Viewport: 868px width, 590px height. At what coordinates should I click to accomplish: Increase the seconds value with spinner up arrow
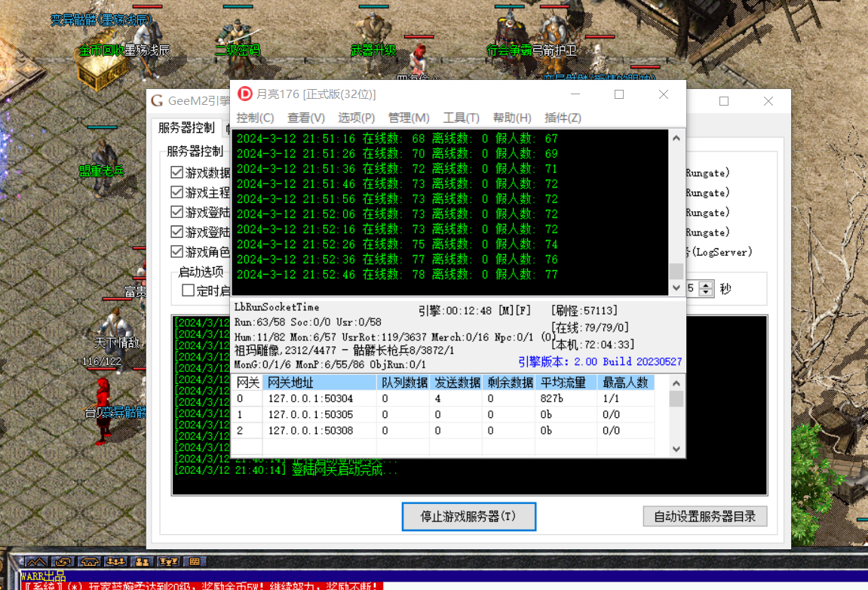pos(706,284)
